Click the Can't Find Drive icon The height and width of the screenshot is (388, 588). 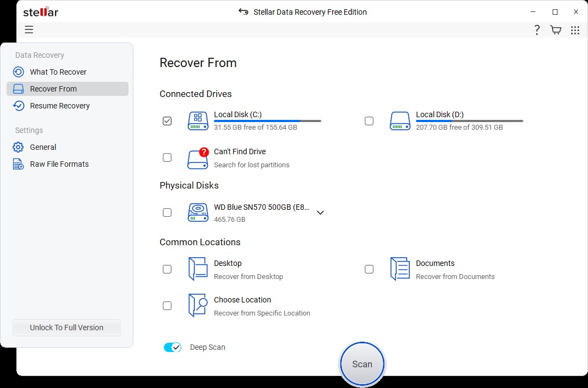[x=198, y=157]
